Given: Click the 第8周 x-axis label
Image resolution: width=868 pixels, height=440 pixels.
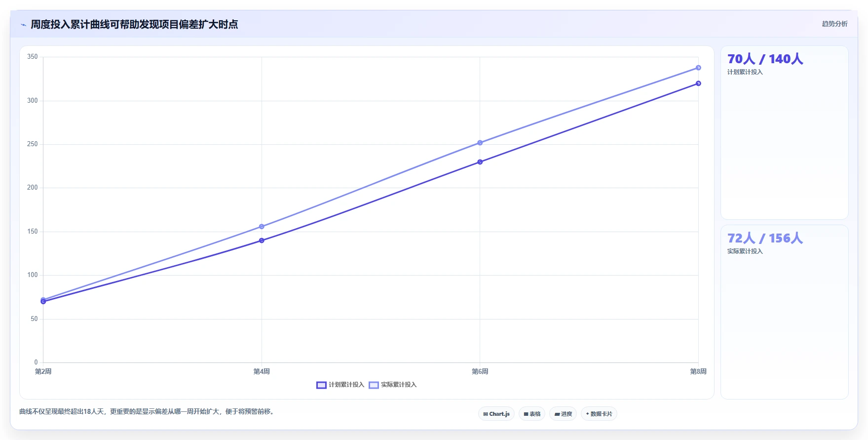Looking at the screenshot, I should click(x=698, y=371).
